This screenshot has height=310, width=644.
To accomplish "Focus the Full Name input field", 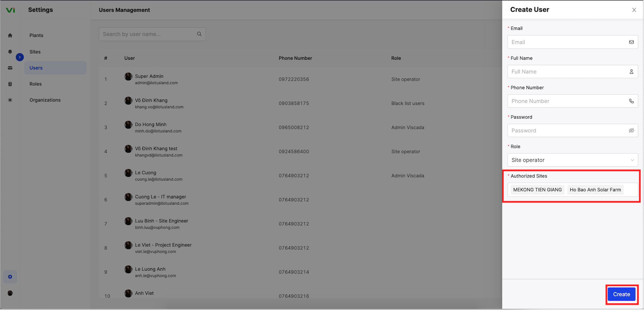I will pos(573,72).
